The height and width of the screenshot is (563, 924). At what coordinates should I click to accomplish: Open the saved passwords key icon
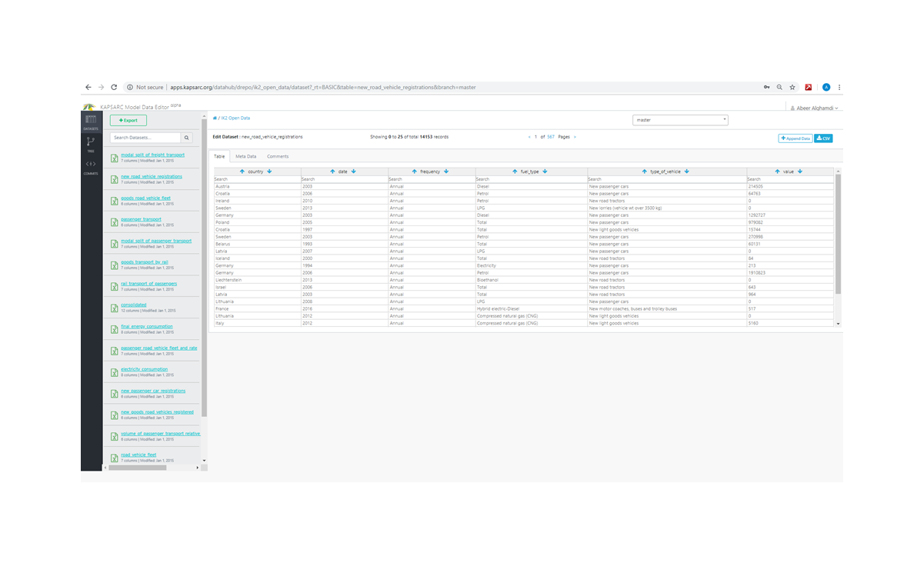(766, 88)
